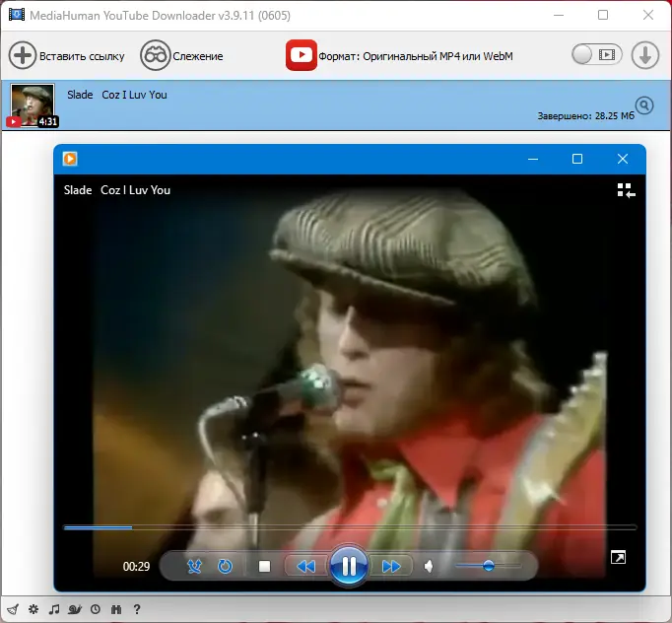Minimize the media player window

click(533, 159)
